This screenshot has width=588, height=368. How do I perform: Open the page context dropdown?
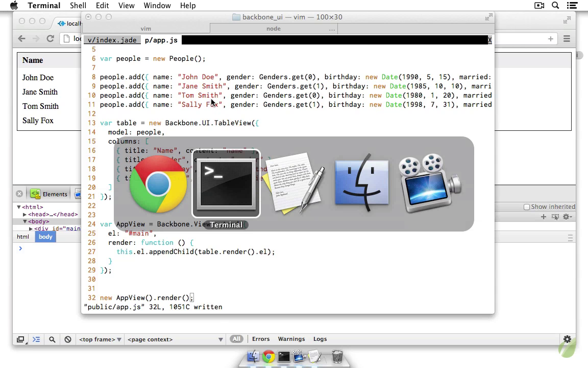[175, 339]
